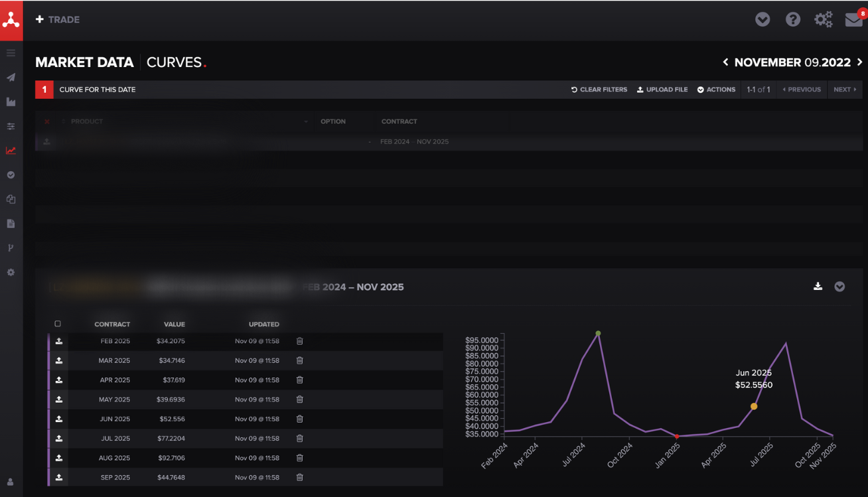The image size is (868, 497).
Task: Click the red chart line sidebar icon
Action: click(11, 151)
